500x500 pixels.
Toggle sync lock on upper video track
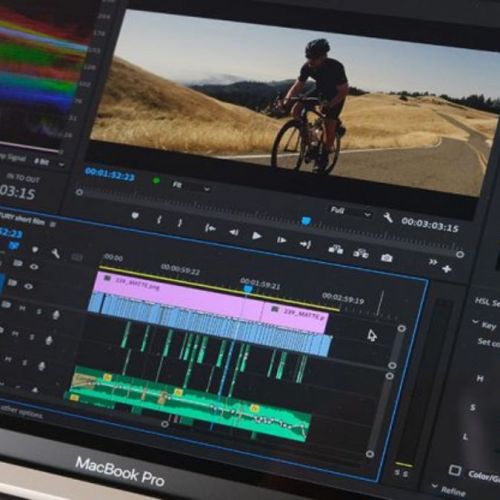18,264
